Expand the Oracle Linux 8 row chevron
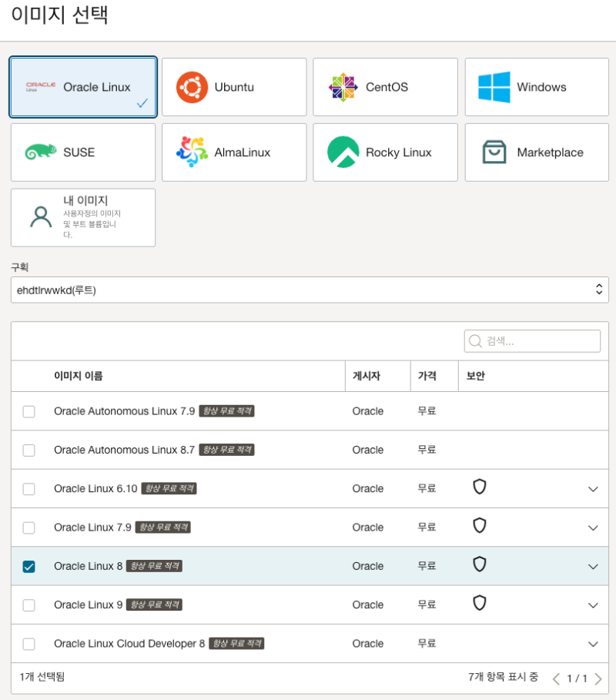This screenshot has width=616, height=700. point(593,567)
